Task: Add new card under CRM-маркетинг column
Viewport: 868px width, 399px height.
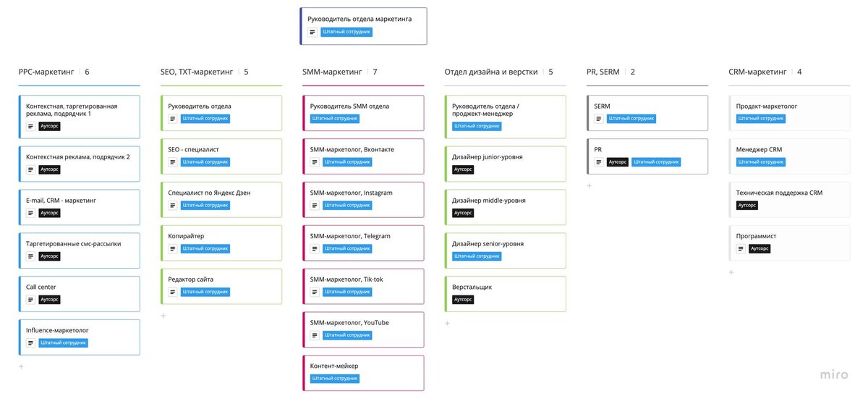Action: click(731, 272)
